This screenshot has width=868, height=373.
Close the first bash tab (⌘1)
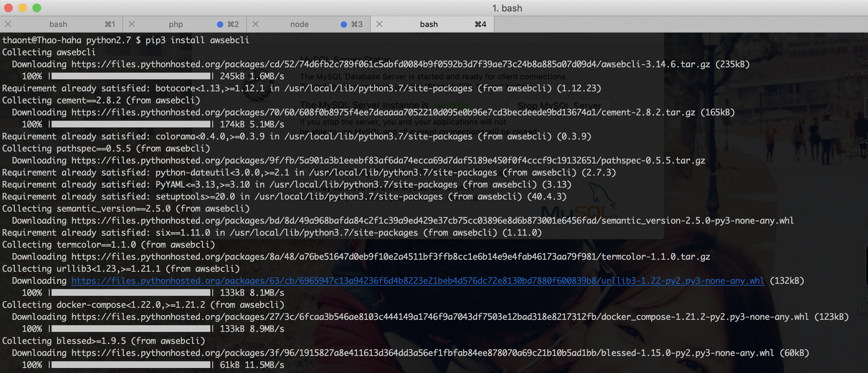[8, 24]
